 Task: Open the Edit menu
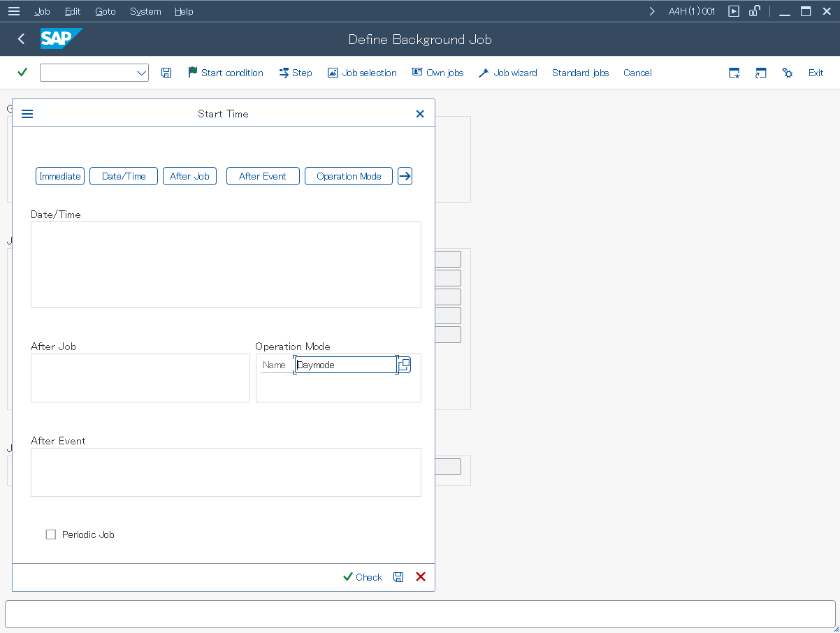pyautogui.click(x=73, y=11)
